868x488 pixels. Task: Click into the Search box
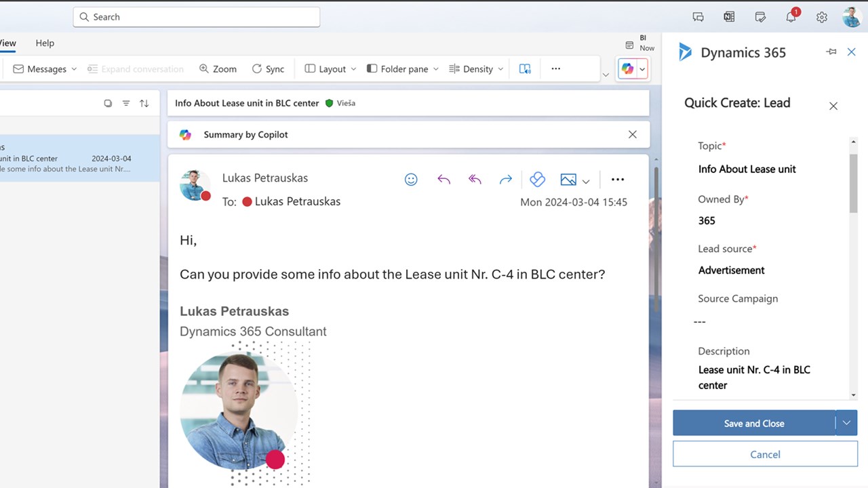click(x=196, y=17)
